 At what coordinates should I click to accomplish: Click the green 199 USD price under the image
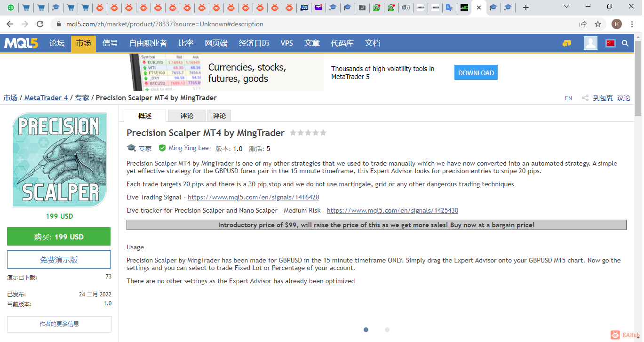pos(59,216)
